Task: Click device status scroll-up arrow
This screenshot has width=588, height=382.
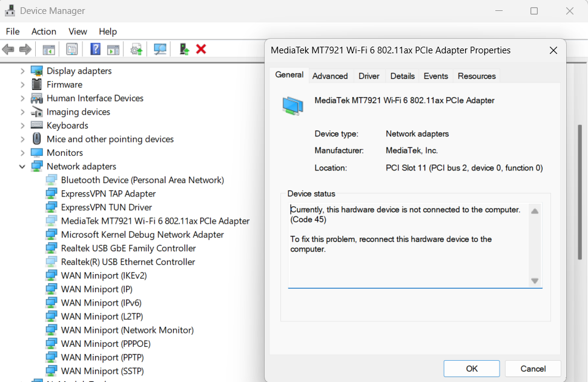Action: click(x=535, y=211)
